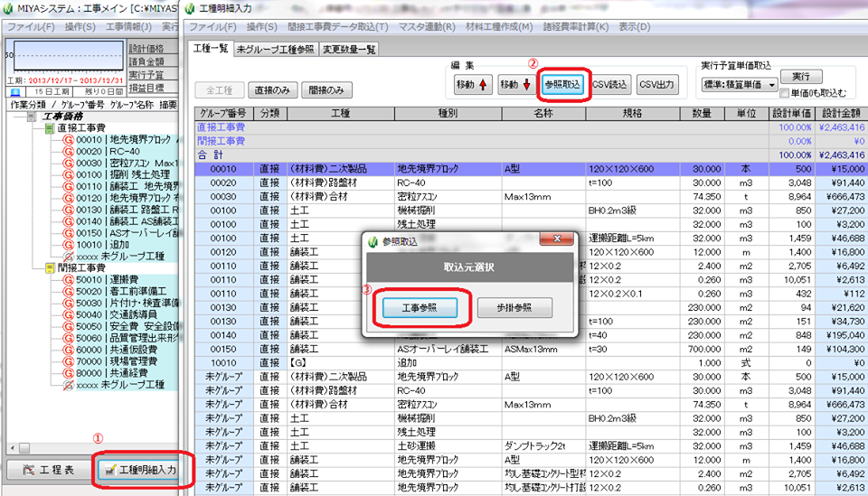Click the CSV出力 button
This screenshot has height=496, width=868.
pos(657,85)
